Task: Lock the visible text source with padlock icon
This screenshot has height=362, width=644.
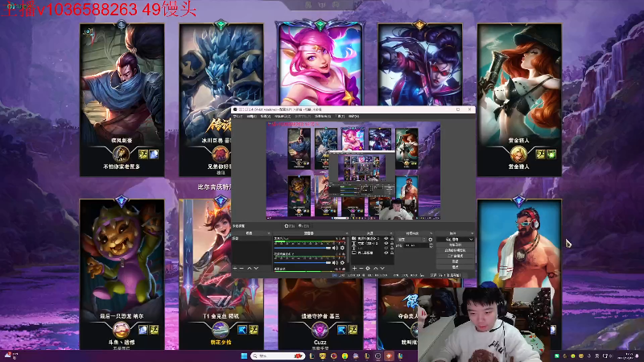Action: tap(392, 244)
